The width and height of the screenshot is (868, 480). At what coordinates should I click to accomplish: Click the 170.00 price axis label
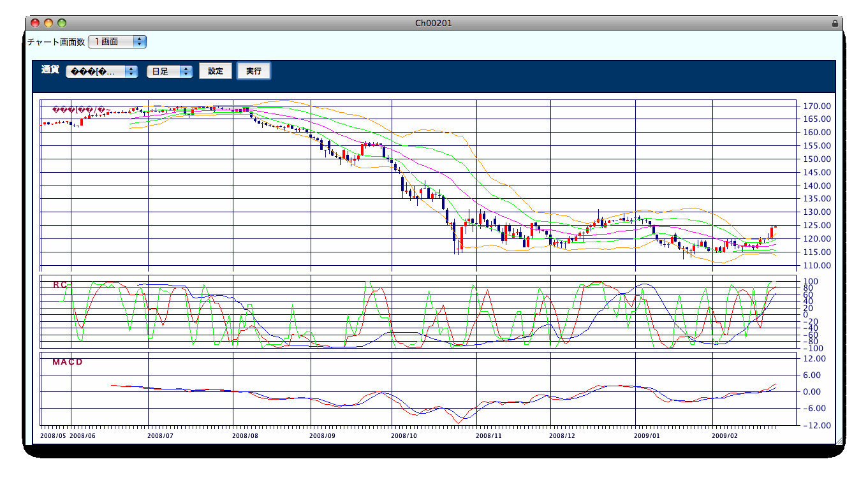tap(816, 106)
